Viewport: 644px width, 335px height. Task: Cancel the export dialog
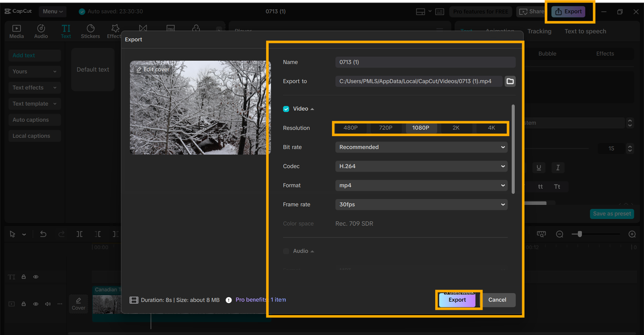[x=497, y=300]
